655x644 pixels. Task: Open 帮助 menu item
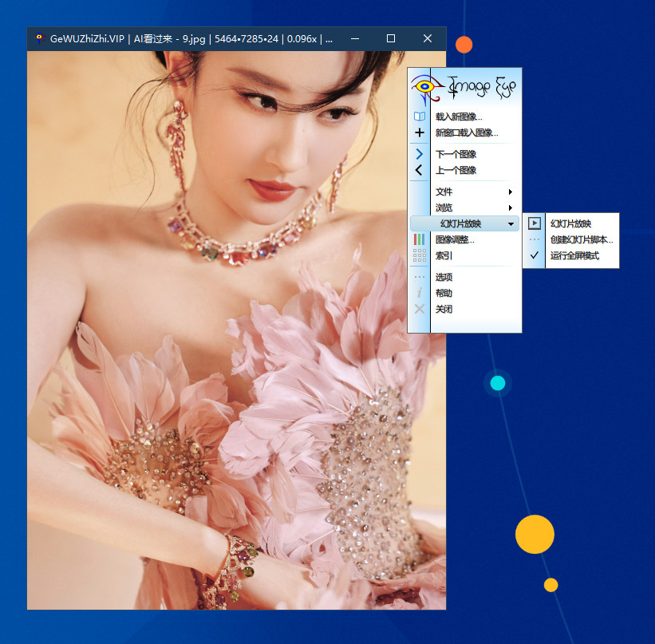444,293
